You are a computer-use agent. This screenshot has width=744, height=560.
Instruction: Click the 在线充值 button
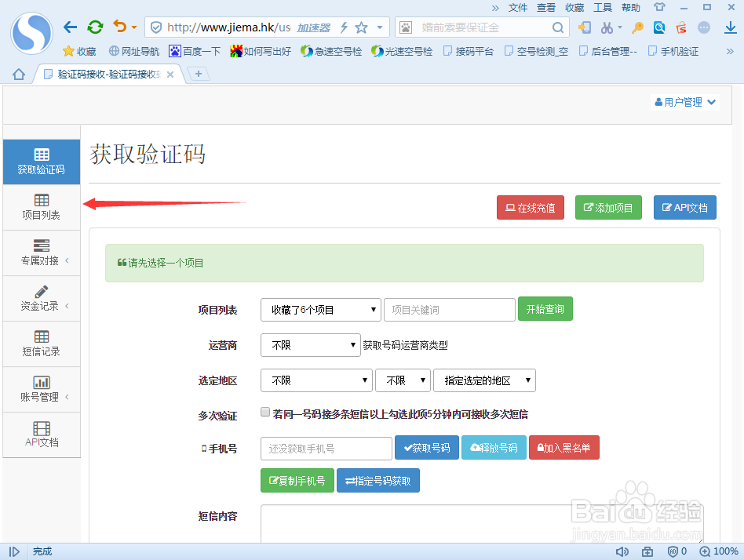530,207
